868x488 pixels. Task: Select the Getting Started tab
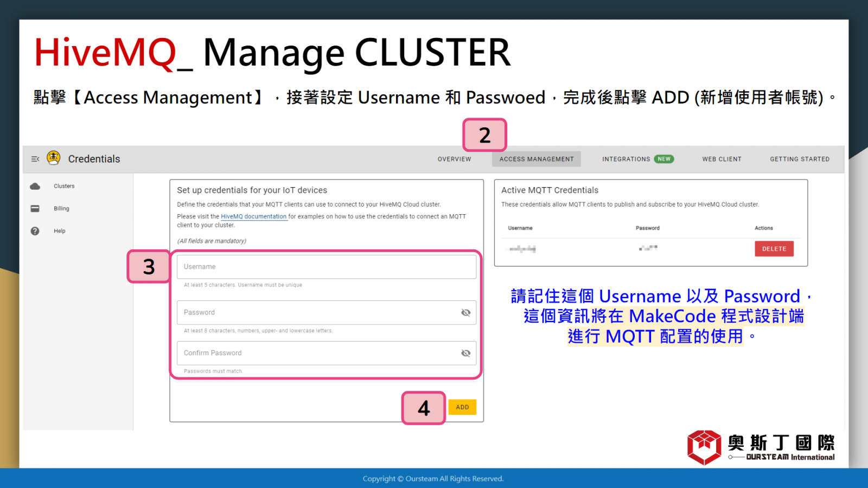pos(800,159)
